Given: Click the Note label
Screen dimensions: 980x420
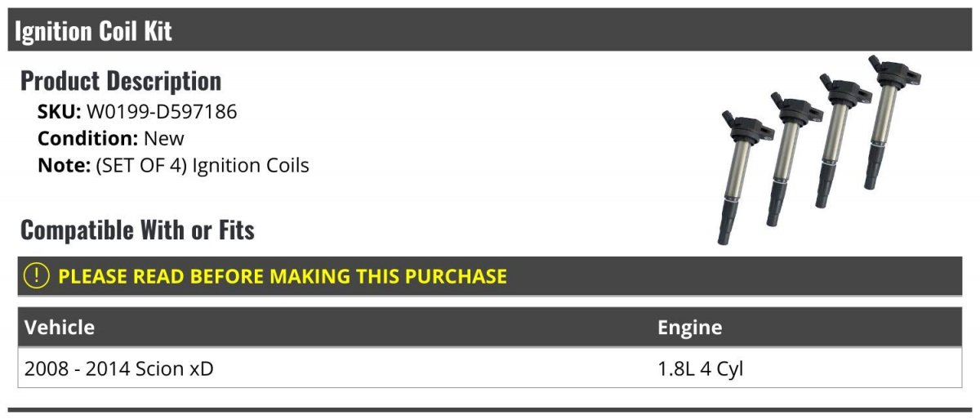Looking at the screenshot, I should point(63,165).
